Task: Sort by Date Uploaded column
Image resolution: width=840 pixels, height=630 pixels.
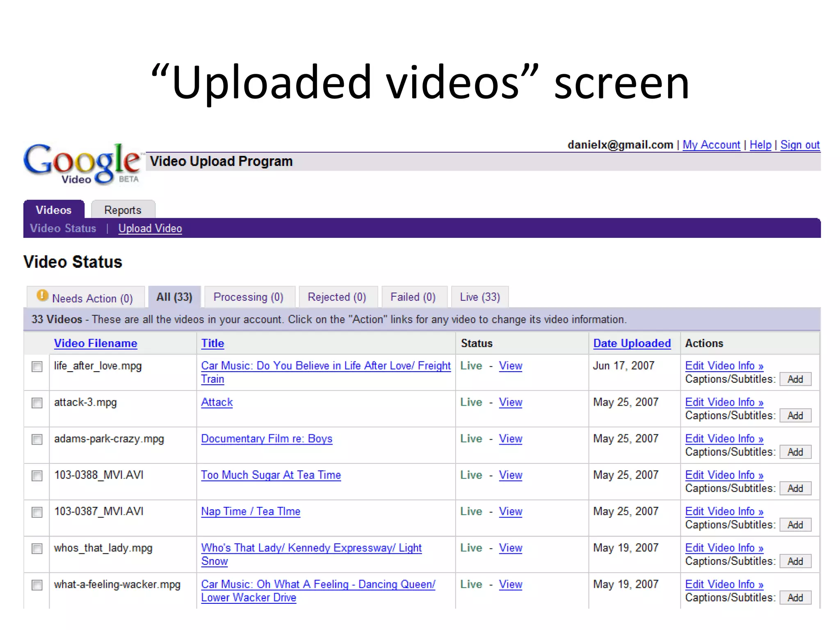Action: tap(632, 343)
